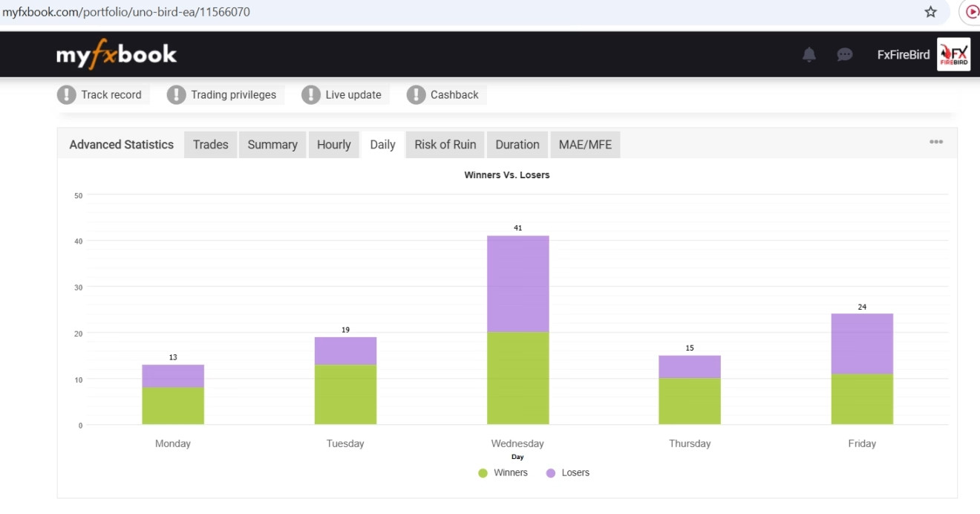Click the FxFireBird profile avatar
The image size is (980, 514).
pyautogui.click(x=953, y=54)
